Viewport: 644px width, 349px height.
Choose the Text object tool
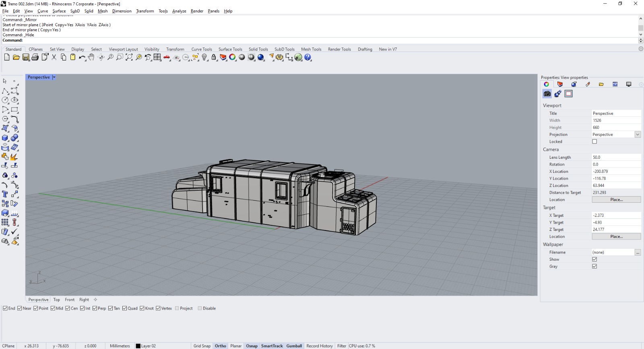tap(5, 194)
